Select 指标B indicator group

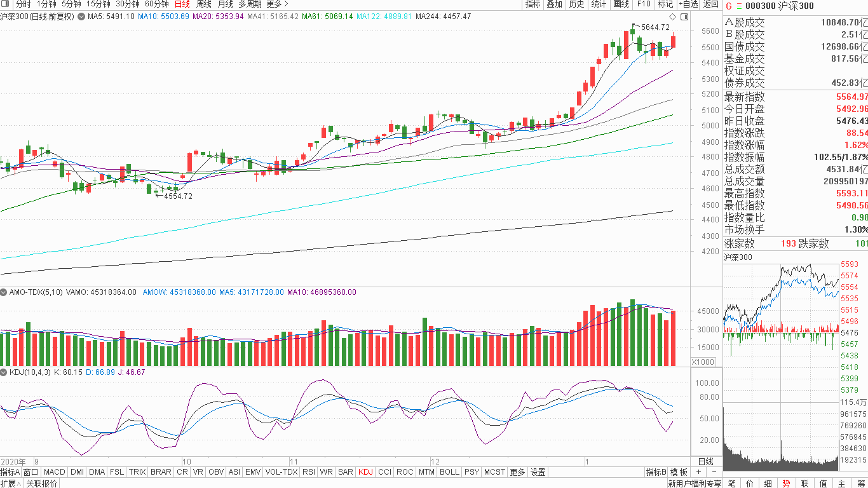point(656,472)
